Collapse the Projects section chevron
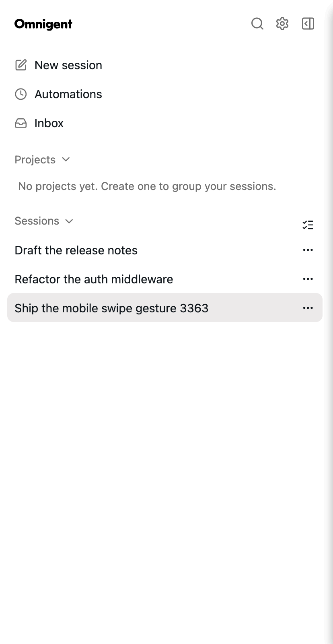This screenshot has height=644, width=333. 66,159
